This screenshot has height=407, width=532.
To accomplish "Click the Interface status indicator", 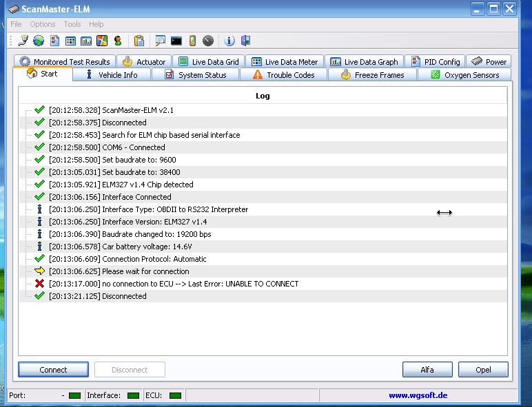I will [x=133, y=395].
